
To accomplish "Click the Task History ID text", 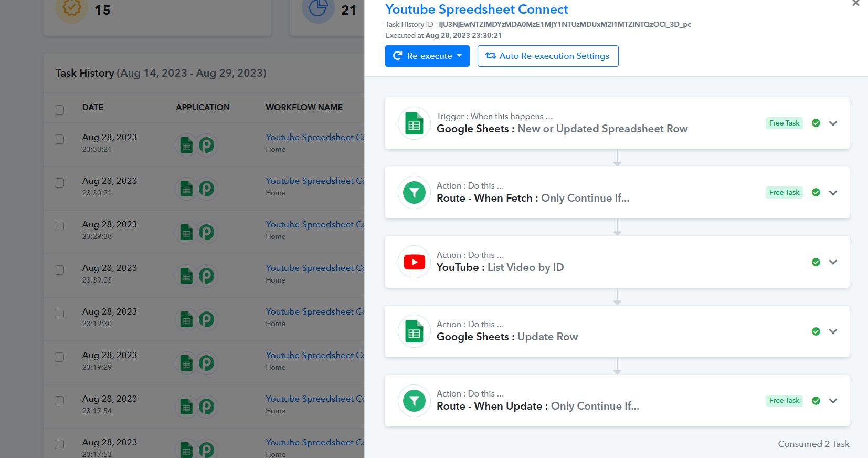I will [x=538, y=24].
